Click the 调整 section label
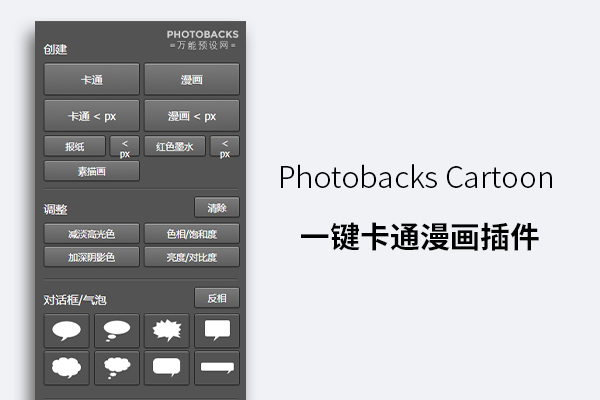600x400 pixels. (x=55, y=209)
